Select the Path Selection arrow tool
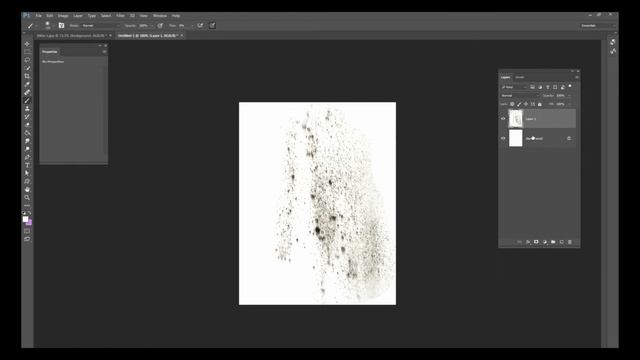This screenshot has height=360, width=640. [x=27, y=173]
